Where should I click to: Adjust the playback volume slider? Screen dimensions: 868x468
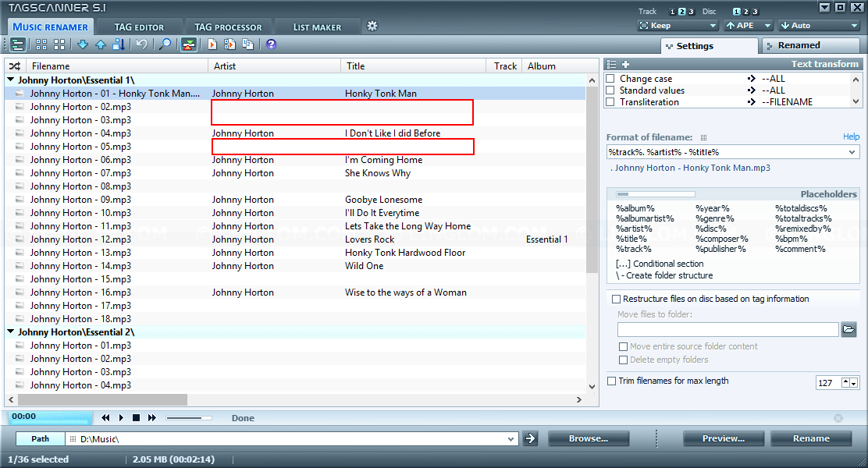pos(189,418)
